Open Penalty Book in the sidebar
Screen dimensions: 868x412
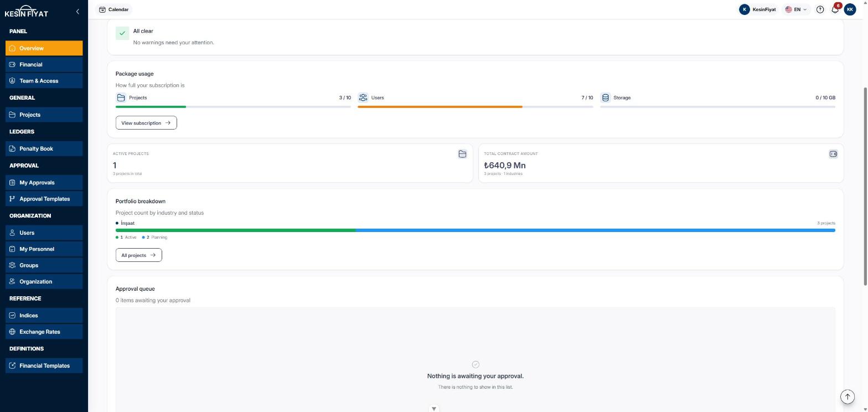(44, 148)
